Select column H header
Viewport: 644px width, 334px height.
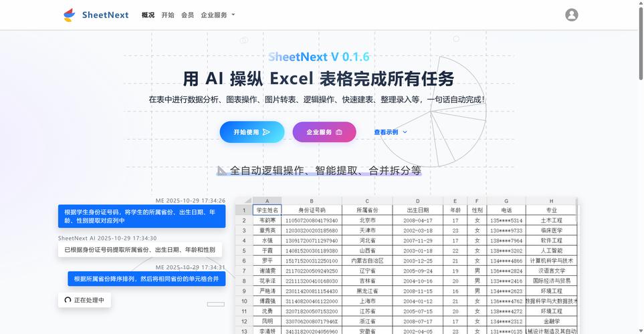point(551,200)
